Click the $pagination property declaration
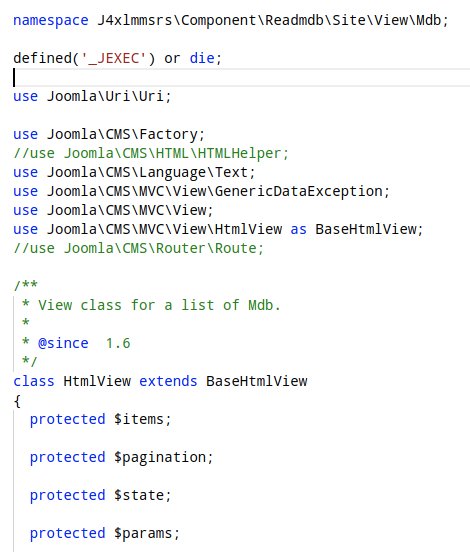Image resolution: width=470 pixels, height=552 pixels. tap(121, 457)
